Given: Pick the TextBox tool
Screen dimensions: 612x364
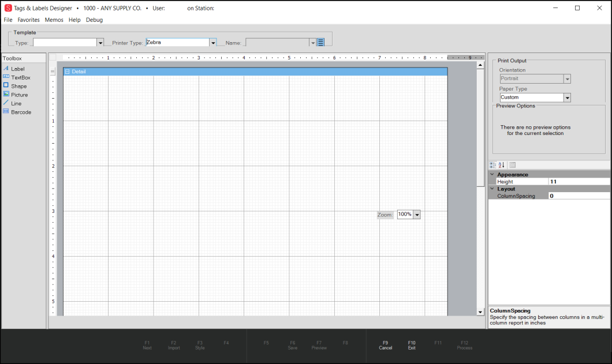Looking at the screenshot, I should 20,77.
